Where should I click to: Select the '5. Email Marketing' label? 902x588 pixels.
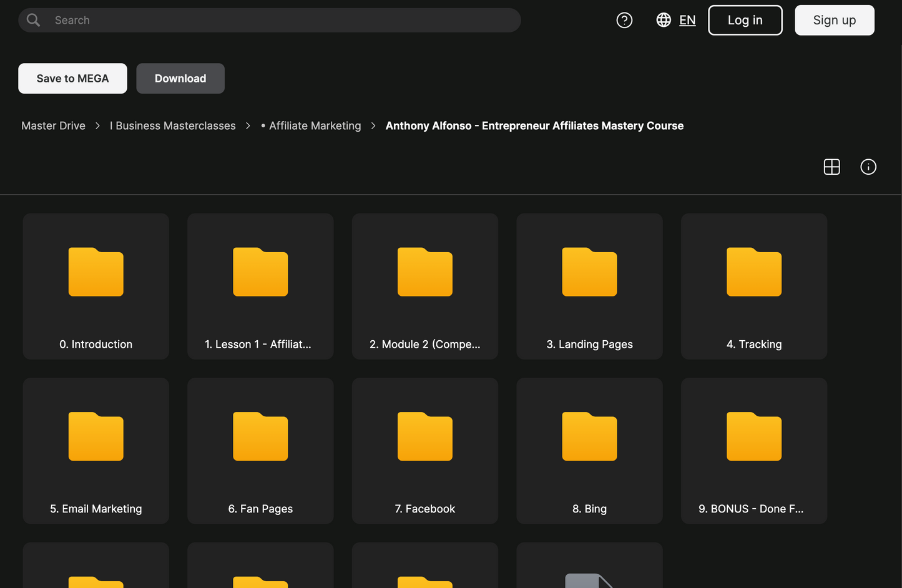pos(96,509)
